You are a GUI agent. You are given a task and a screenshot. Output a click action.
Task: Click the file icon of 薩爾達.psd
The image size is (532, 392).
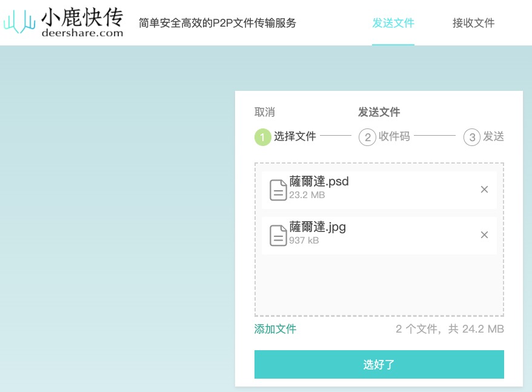[x=278, y=190]
